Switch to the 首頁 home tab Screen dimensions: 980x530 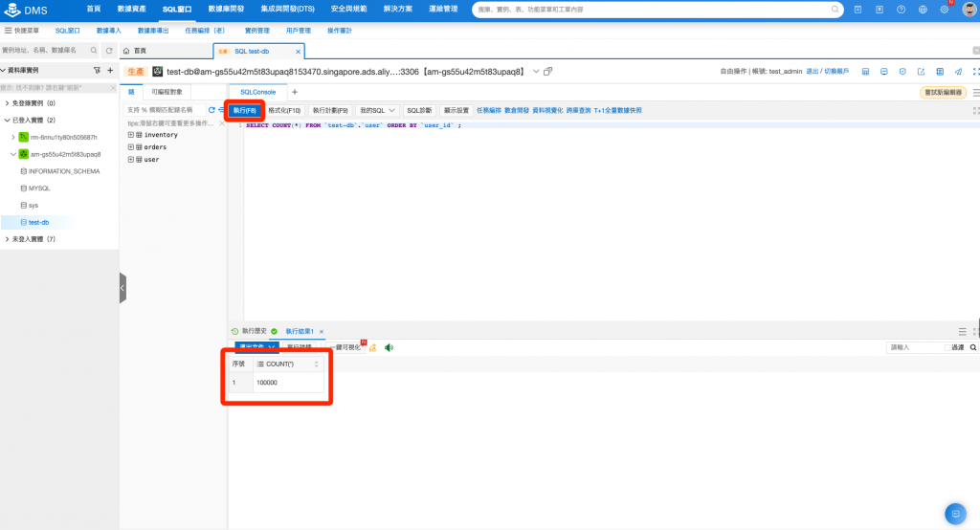167,51
